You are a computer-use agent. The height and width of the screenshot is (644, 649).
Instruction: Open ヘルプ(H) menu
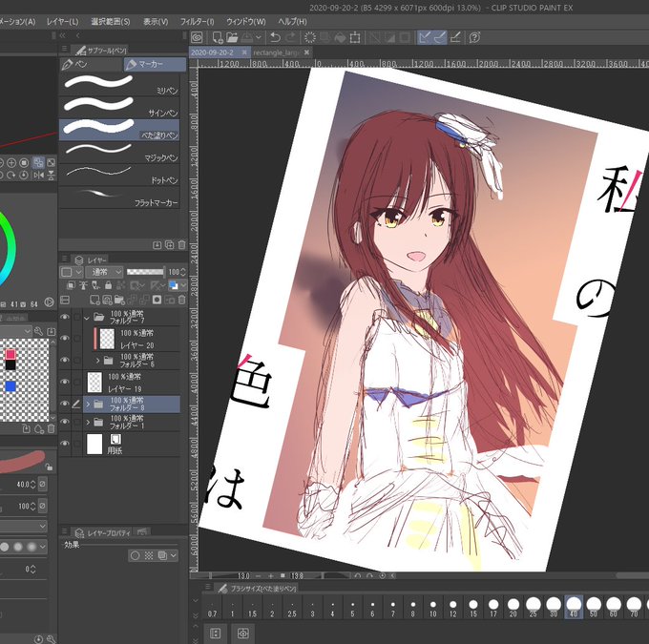click(x=292, y=22)
